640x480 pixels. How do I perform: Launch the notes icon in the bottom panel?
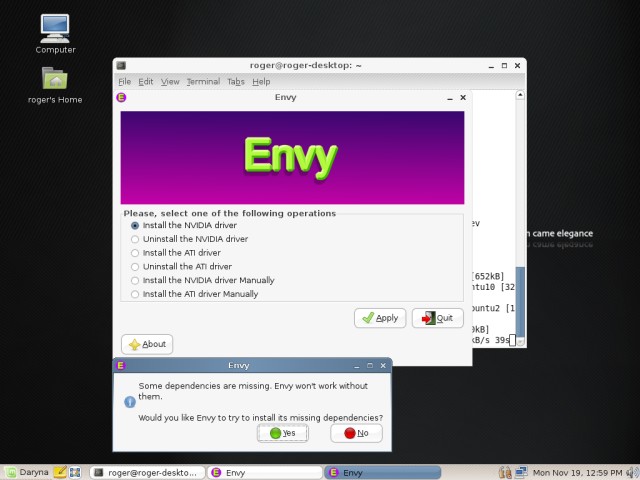(60, 472)
